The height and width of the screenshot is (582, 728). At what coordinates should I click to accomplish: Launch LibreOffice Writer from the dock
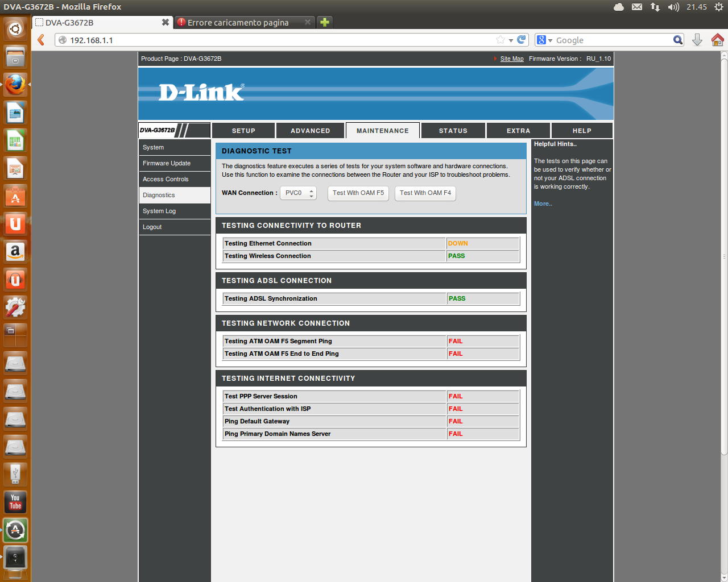click(15, 113)
